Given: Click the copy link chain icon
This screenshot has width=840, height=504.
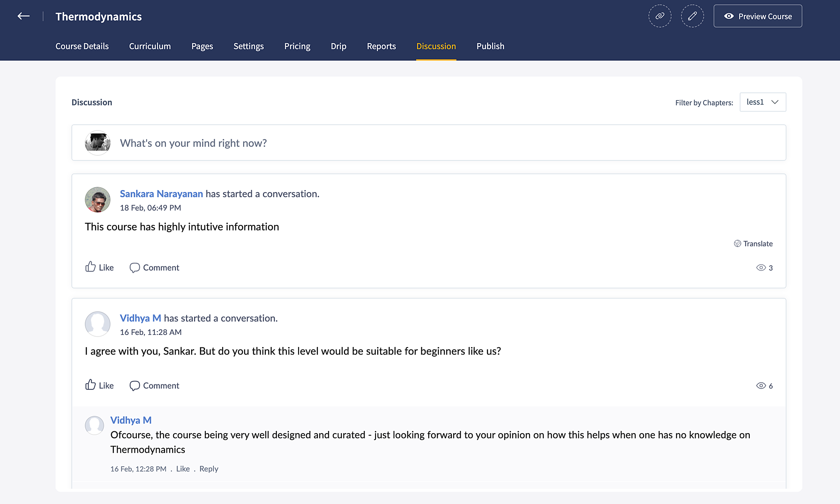Looking at the screenshot, I should pyautogui.click(x=660, y=16).
